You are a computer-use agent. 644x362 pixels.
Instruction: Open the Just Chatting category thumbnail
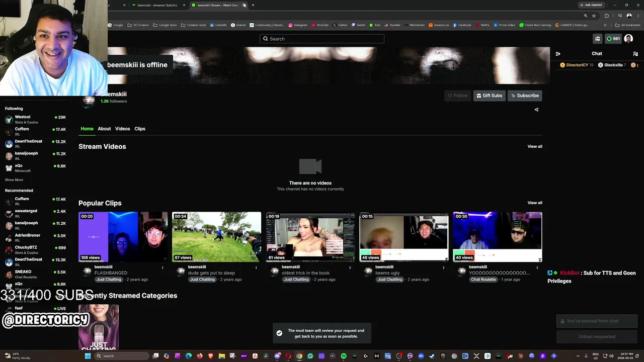[99, 327]
